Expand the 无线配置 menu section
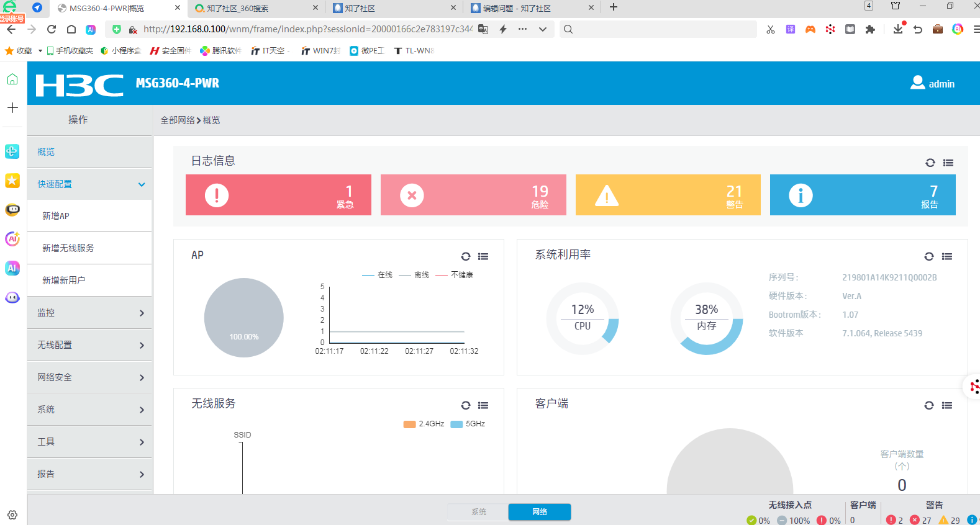 tap(90, 345)
